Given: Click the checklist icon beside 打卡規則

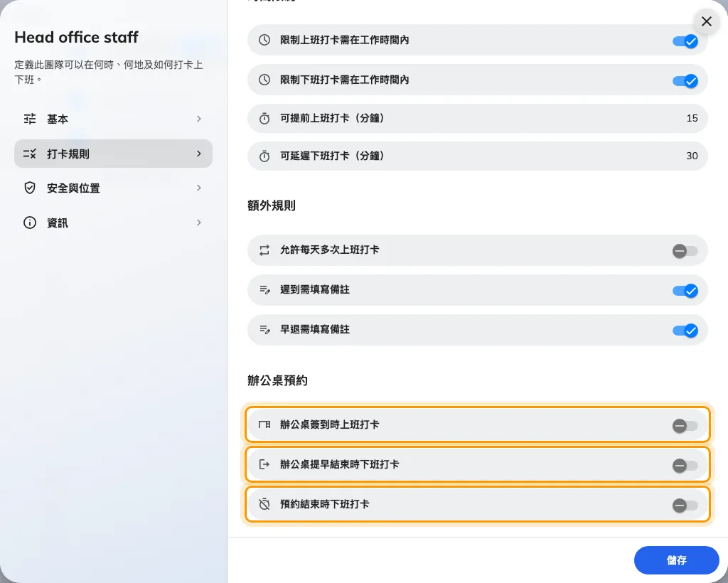Looking at the screenshot, I should pyautogui.click(x=30, y=154).
